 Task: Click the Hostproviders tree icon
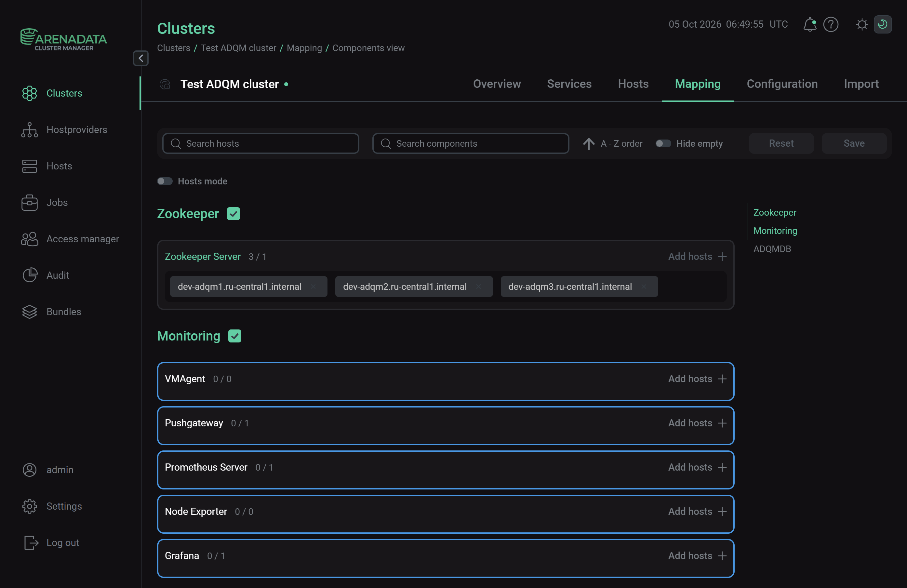pyautogui.click(x=29, y=130)
